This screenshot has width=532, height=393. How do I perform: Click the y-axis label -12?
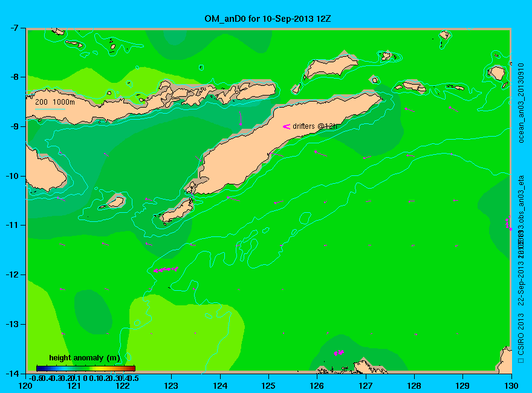point(12,274)
